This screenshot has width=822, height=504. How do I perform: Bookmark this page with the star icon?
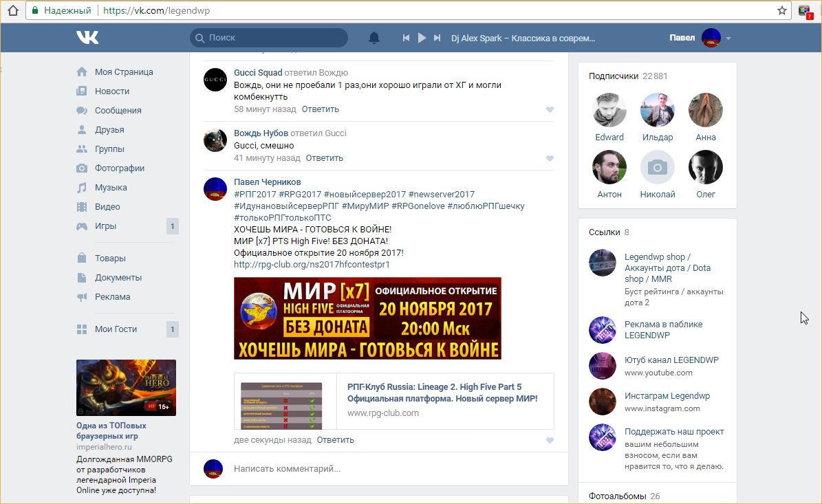tap(781, 10)
